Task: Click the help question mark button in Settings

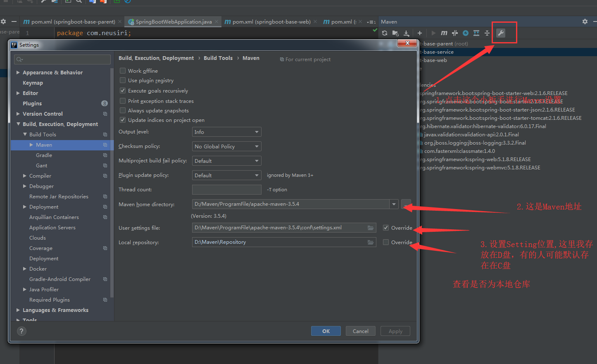Action: pos(21,331)
